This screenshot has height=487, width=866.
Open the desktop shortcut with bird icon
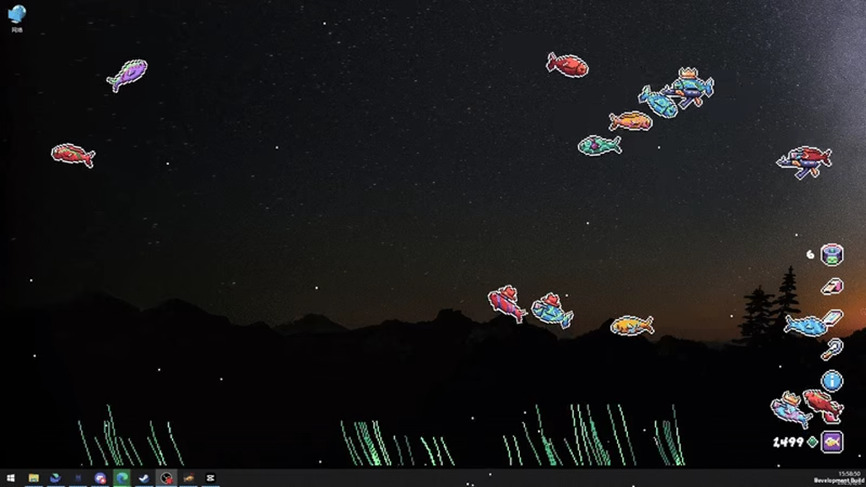point(17,16)
